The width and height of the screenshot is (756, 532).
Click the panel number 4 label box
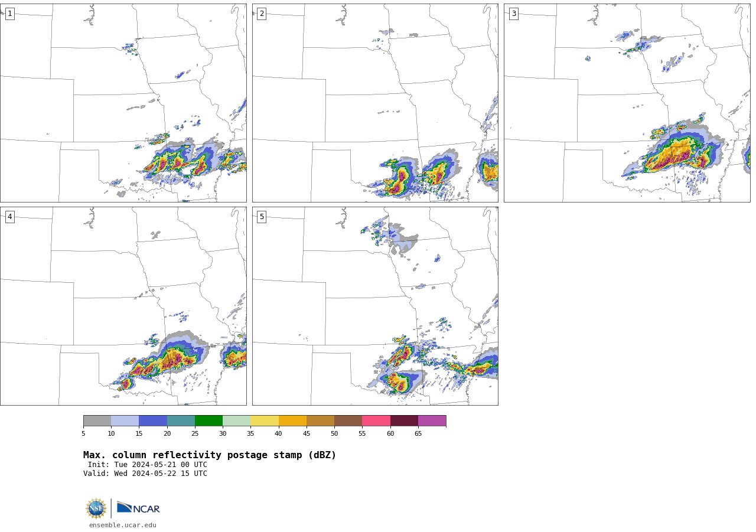point(9,217)
